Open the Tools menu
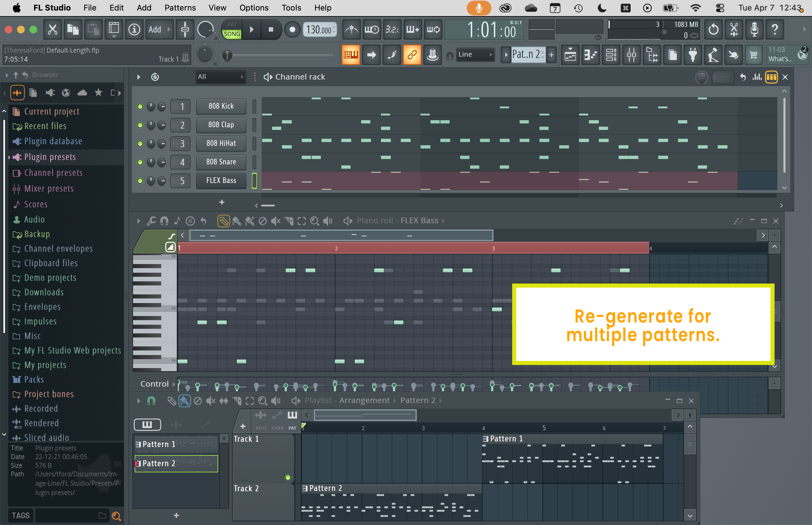Viewport: 812px width, 525px height. (291, 8)
